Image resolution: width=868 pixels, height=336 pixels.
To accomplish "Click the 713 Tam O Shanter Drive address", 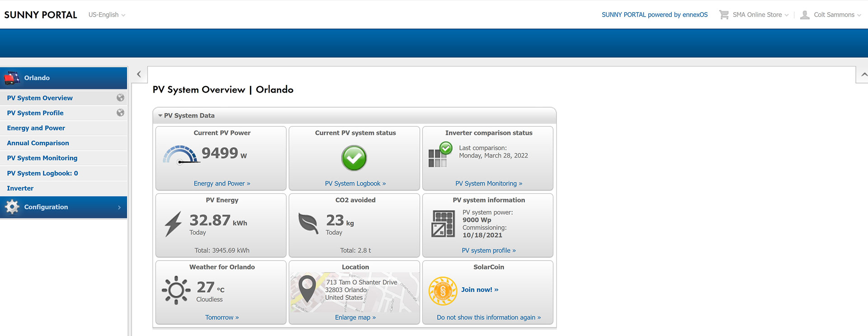I will tap(361, 282).
